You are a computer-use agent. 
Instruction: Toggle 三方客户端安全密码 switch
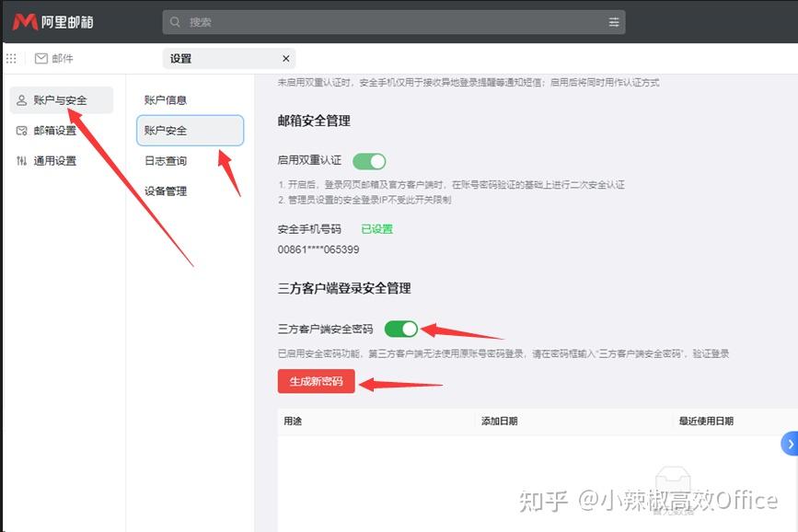tap(401, 329)
